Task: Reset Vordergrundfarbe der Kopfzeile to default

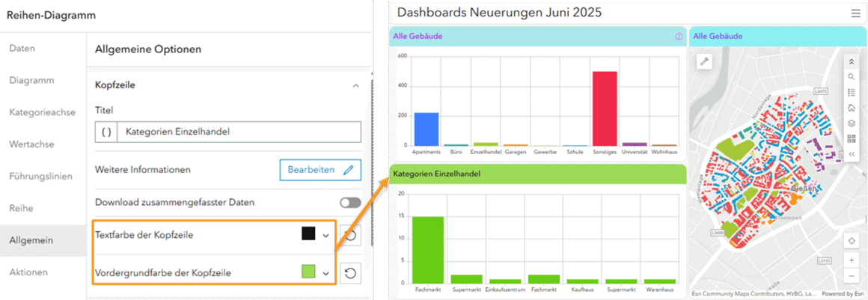Action: click(x=350, y=273)
